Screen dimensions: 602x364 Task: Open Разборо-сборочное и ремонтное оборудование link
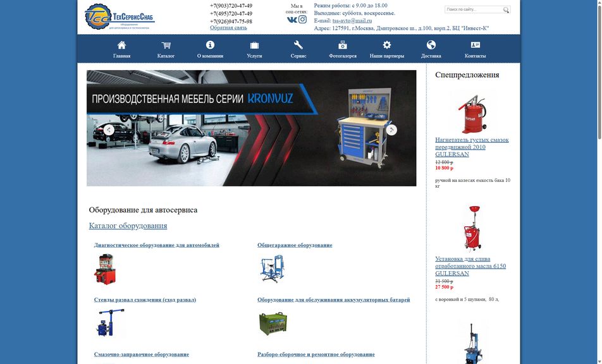(316, 355)
